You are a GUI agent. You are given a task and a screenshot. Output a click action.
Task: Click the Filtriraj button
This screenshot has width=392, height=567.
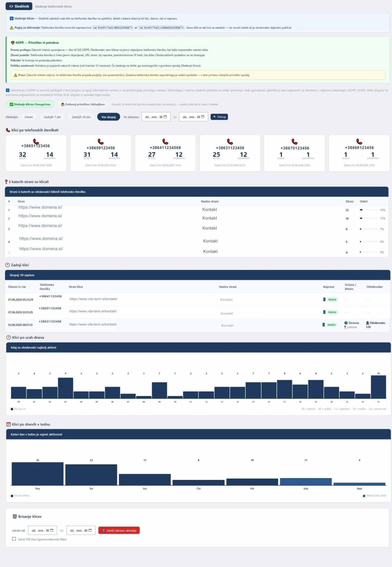tap(219, 117)
